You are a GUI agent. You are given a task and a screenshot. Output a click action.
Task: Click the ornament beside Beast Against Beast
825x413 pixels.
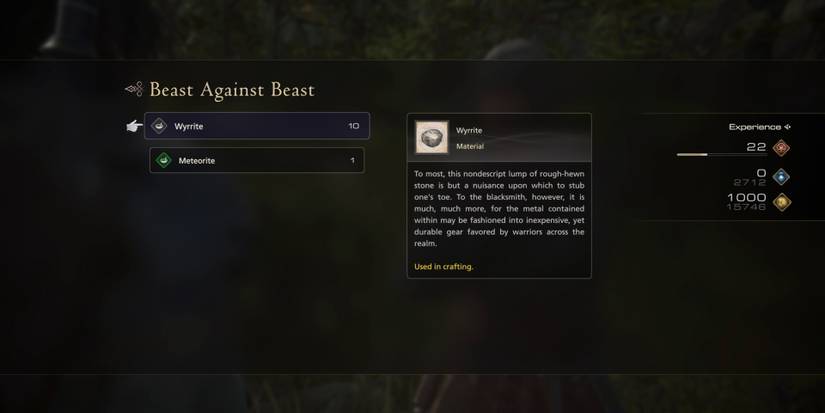click(134, 89)
